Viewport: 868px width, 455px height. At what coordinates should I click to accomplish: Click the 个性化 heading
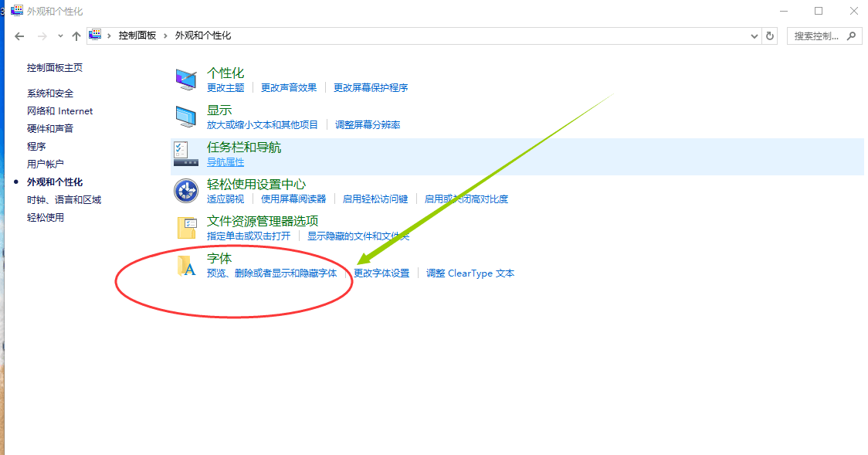coord(225,73)
